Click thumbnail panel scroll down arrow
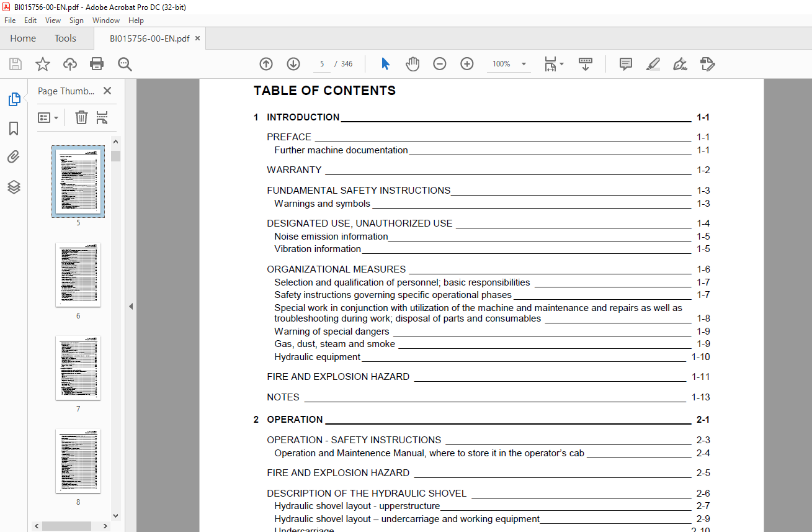This screenshot has width=812, height=532. (115, 515)
